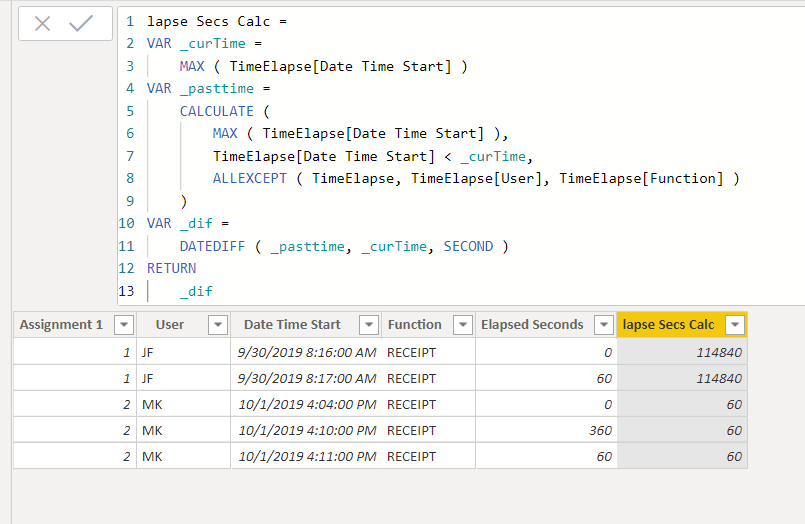Click the line number 13 in formula gutter
Screen dimensions: 805x524
point(126,292)
